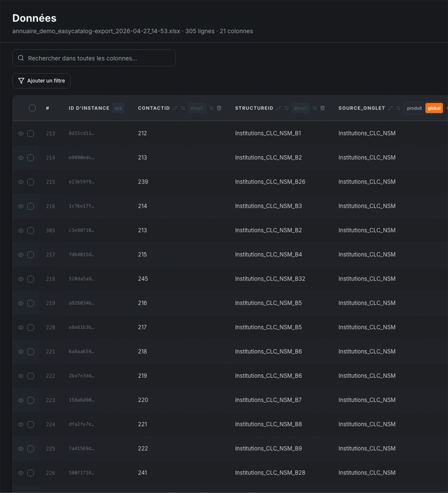Select produit scope for SOURCE_ONGLET
This screenshot has height=493, width=448.
coord(414,108)
